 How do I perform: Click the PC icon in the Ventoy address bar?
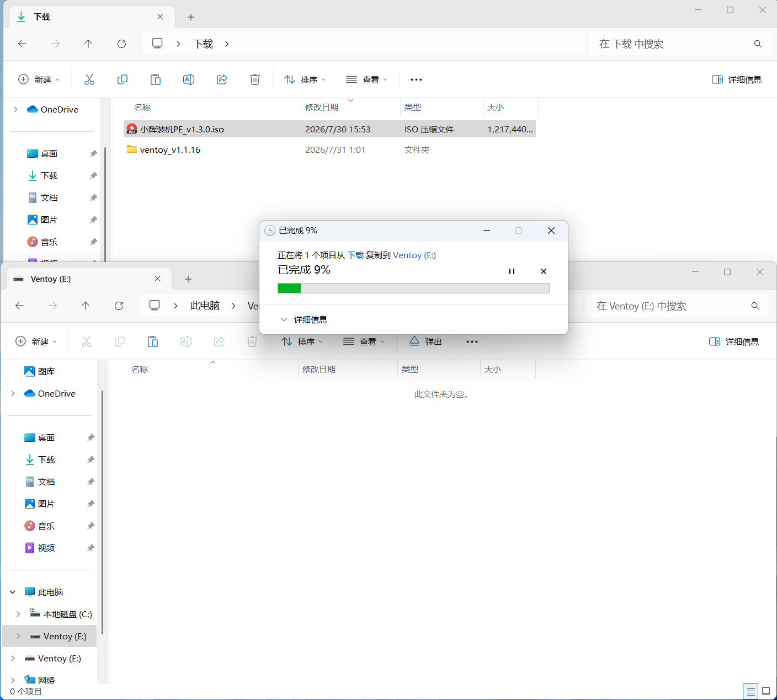coord(155,306)
